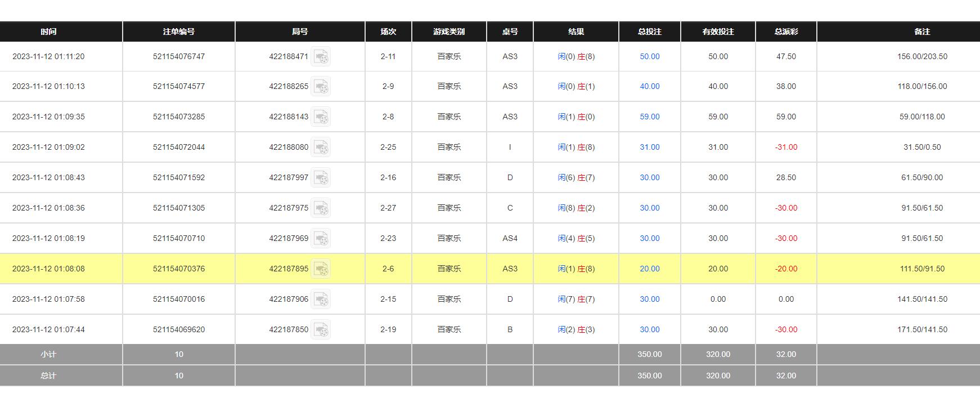
Task: Select the 31.00 total bet link
Action: (x=649, y=147)
